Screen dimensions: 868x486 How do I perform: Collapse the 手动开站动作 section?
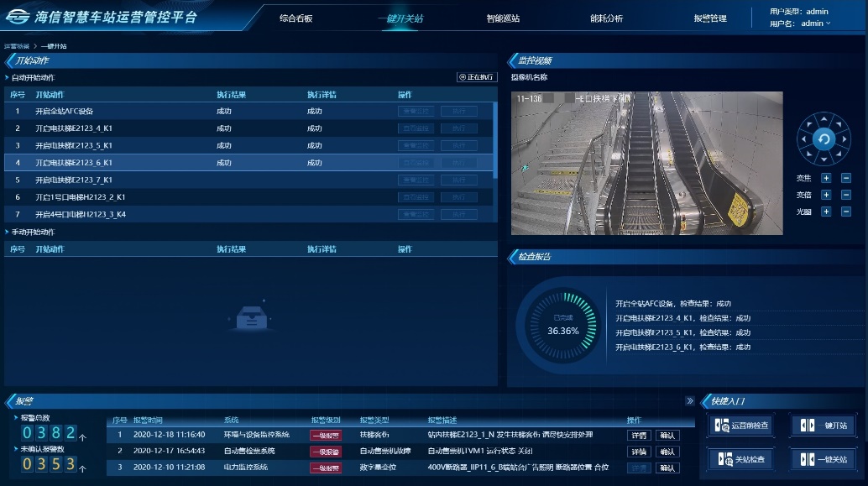point(8,232)
